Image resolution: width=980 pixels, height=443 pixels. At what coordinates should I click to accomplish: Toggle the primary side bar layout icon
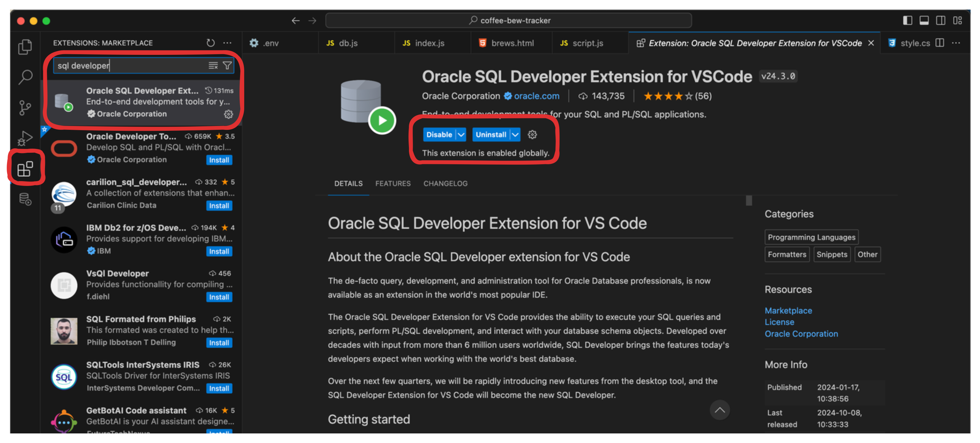point(907,20)
